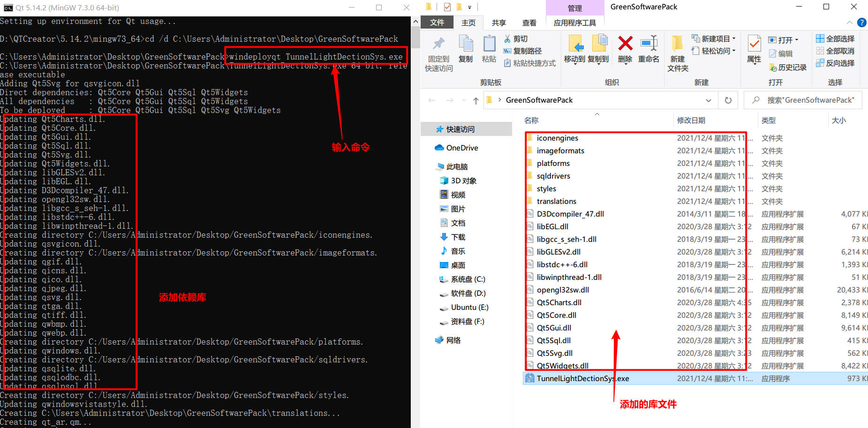Open Downloads (下载) in navigation pane
Screen dimensions: 868x428
point(452,237)
